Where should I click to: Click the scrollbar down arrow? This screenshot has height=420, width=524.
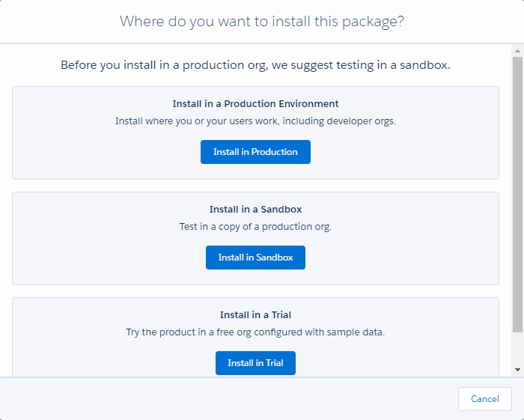tap(517, 370)
